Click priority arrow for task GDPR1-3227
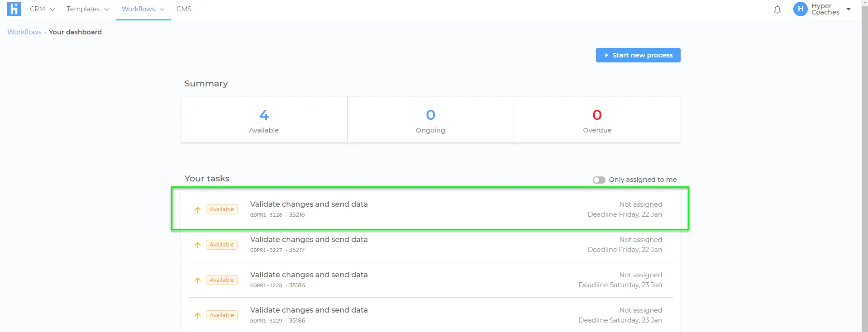This screenshot has height=332, width=868. click(198, 245)
